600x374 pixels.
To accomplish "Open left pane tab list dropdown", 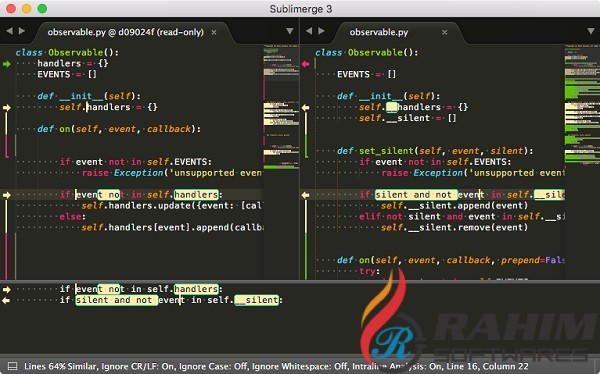I will [290, 31].
